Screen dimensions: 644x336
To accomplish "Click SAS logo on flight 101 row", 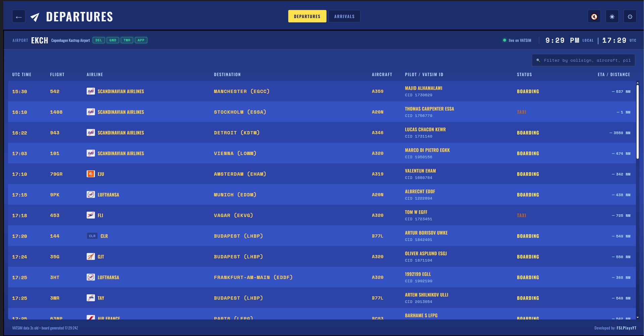I will pyautogui.click(x=91, y=153).
